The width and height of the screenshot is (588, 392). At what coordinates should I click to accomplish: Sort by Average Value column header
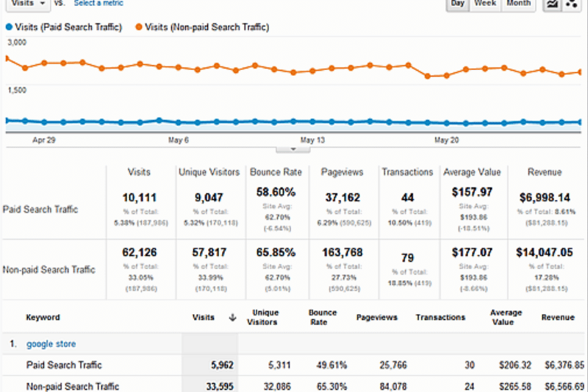(506, 318)
